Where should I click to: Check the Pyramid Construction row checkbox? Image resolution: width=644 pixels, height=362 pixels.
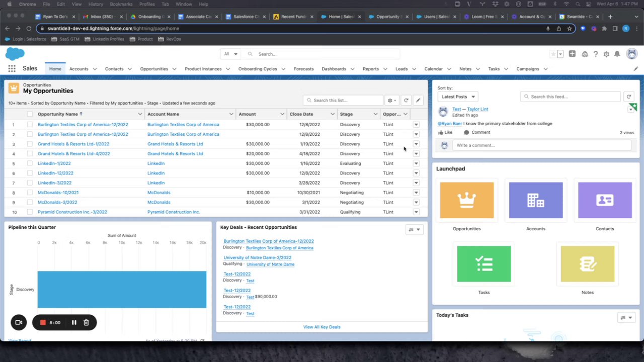30,212
